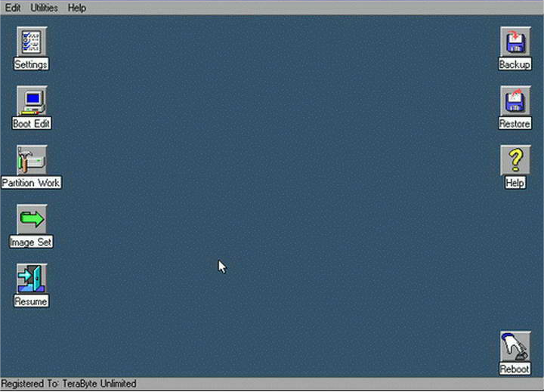Screen dimensions: 544x392
Task: Click the "Restore" text label
Action: tap(515, 124)
